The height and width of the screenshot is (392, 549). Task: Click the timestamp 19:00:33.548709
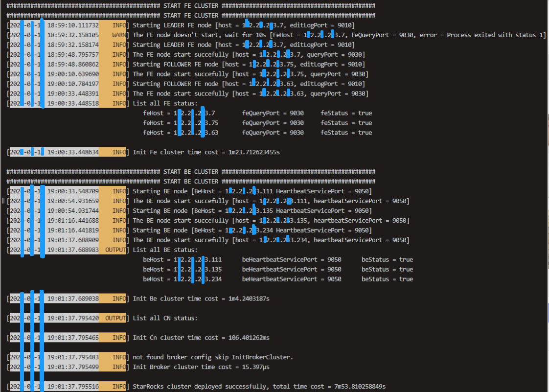coord(73,191)
